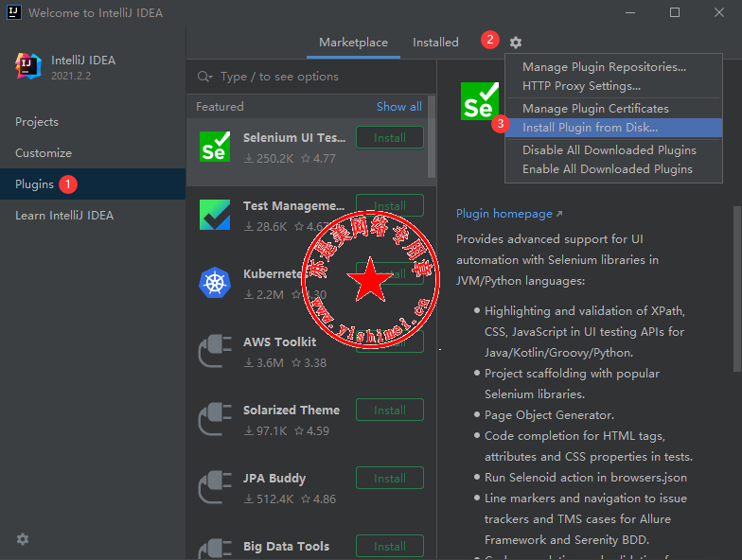Focus the plugin search field
This screenshot has width=742, height=560.
[x=311, y=77]
